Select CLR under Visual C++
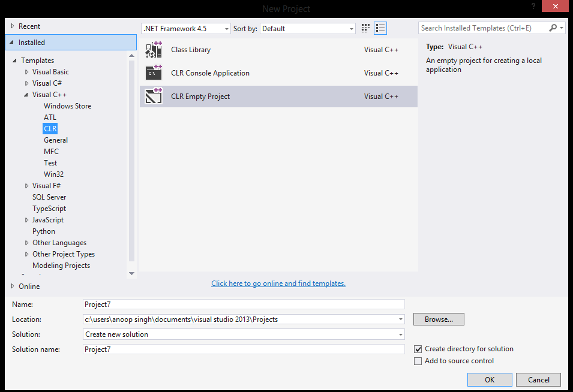This screenshot has height=392, width=573. click(x=50, y=128)
